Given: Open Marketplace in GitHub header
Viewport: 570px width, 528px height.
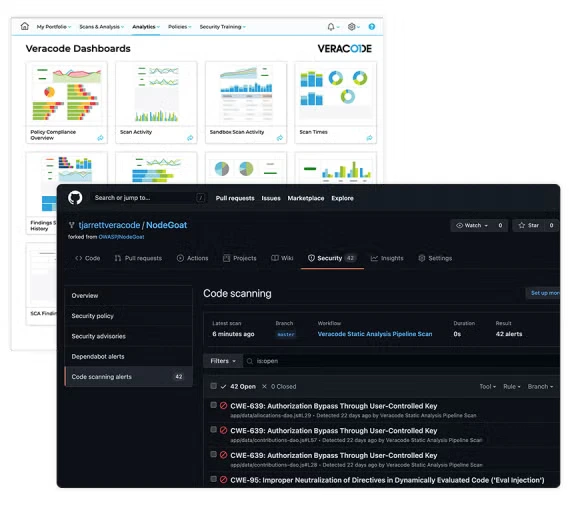Looking at the screenshot, I should (x=306, y=198).
